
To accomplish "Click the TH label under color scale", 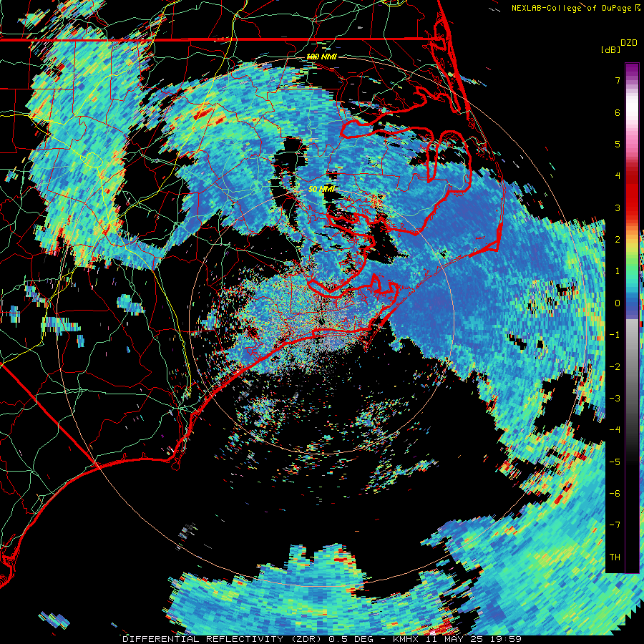I will [x=615, y=557].
